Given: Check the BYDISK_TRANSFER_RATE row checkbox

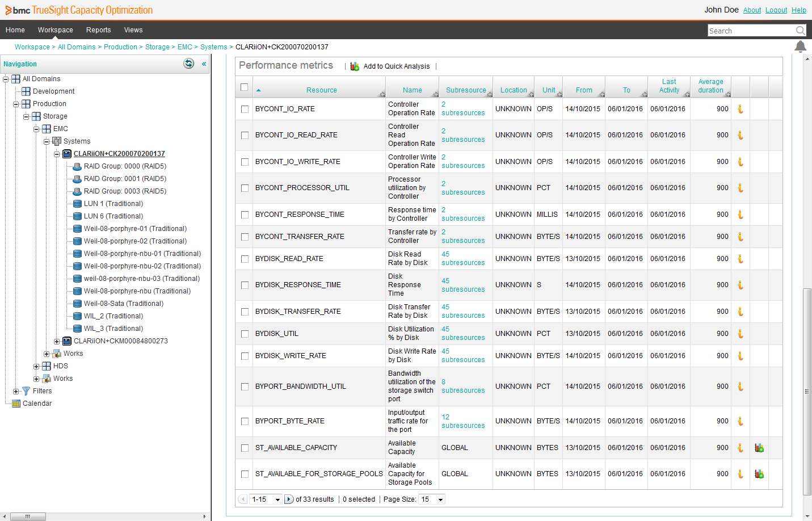Looking at the screenshot, I should 245,312.
